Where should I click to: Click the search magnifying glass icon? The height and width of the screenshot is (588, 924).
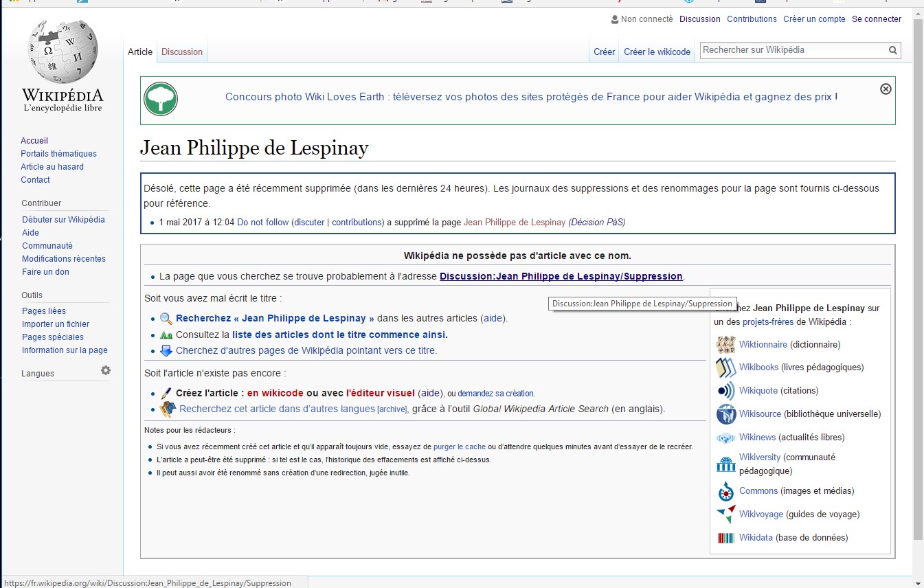click(892, 50)
